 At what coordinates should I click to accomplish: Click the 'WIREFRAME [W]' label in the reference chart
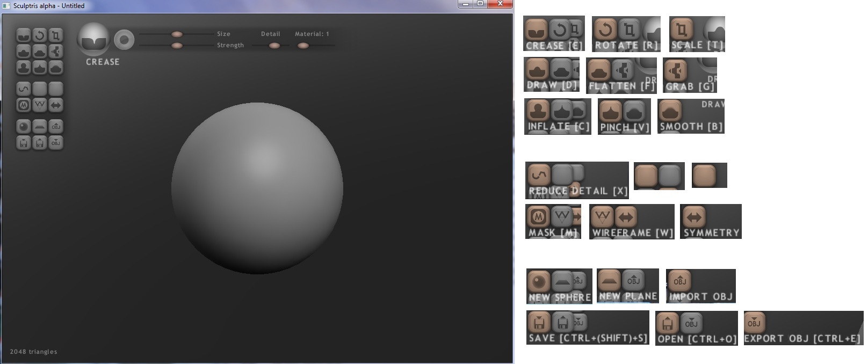[633, 233]
